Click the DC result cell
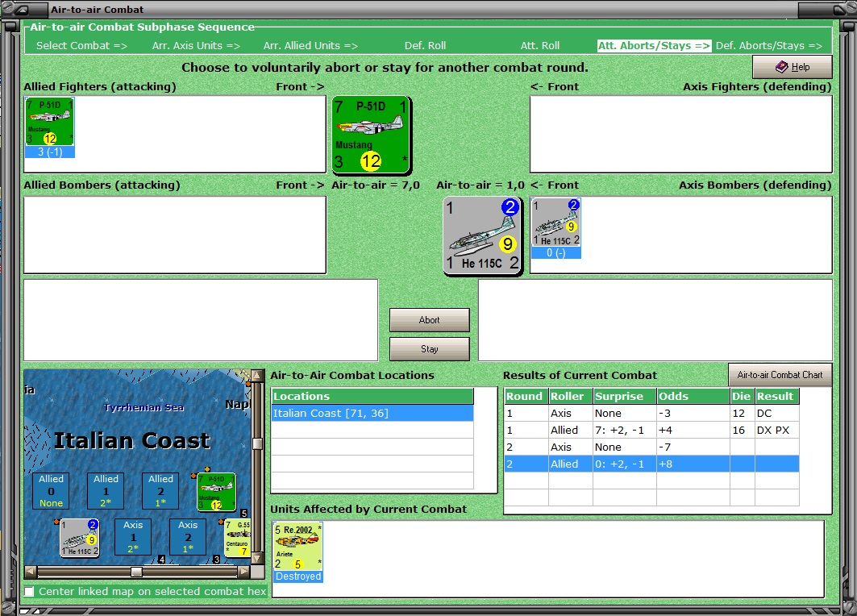Image resolution: width=857 pixels, height=616 pixels. tap(777, 413)
